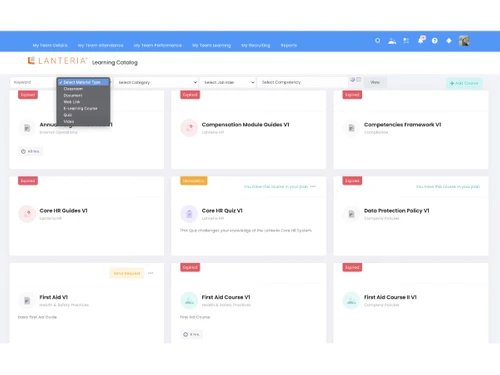
Task: Choose Quiz in material type list
Action: tap(83, 115)
